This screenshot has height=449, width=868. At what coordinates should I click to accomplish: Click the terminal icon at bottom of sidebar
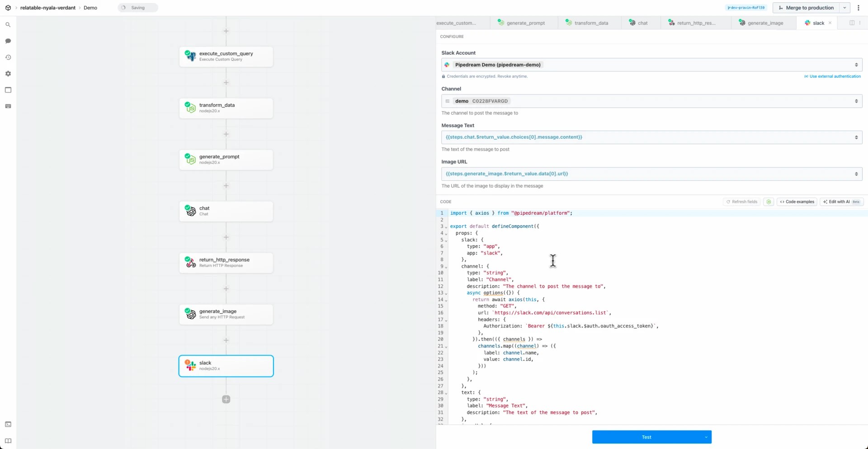8,424
